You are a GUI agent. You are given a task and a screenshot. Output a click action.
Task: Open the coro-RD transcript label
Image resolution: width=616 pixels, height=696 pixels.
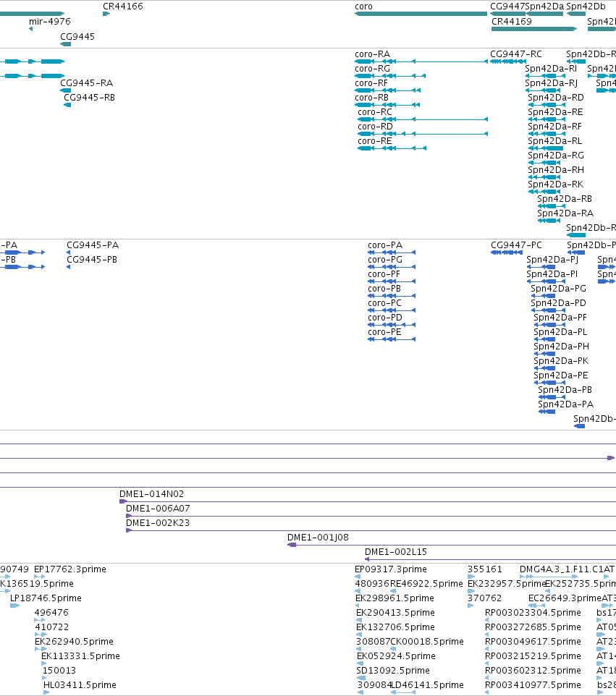(x=375, y=127)
